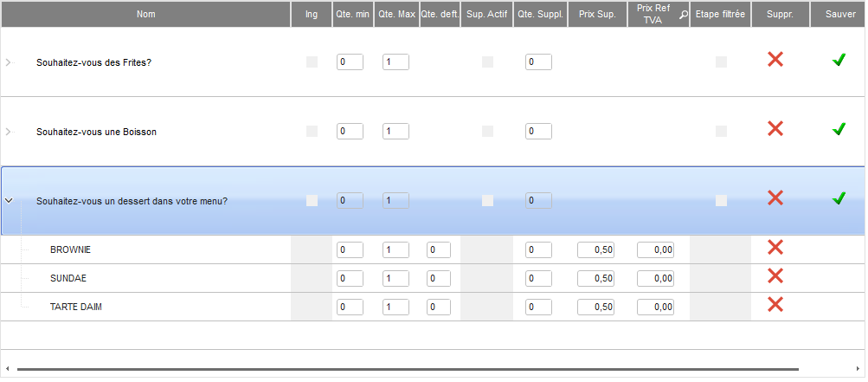Delete the 'Souhaitez-vous une Boisson' row

[x=775, y=129]
